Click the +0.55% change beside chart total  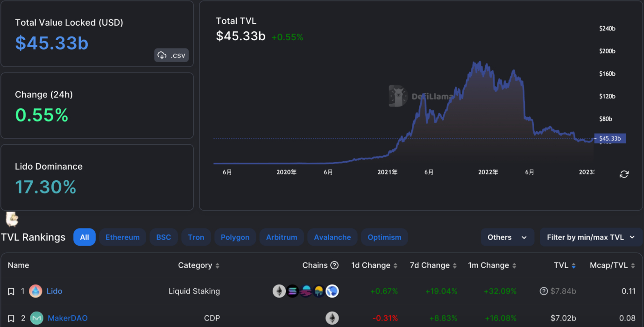point(287,37)
